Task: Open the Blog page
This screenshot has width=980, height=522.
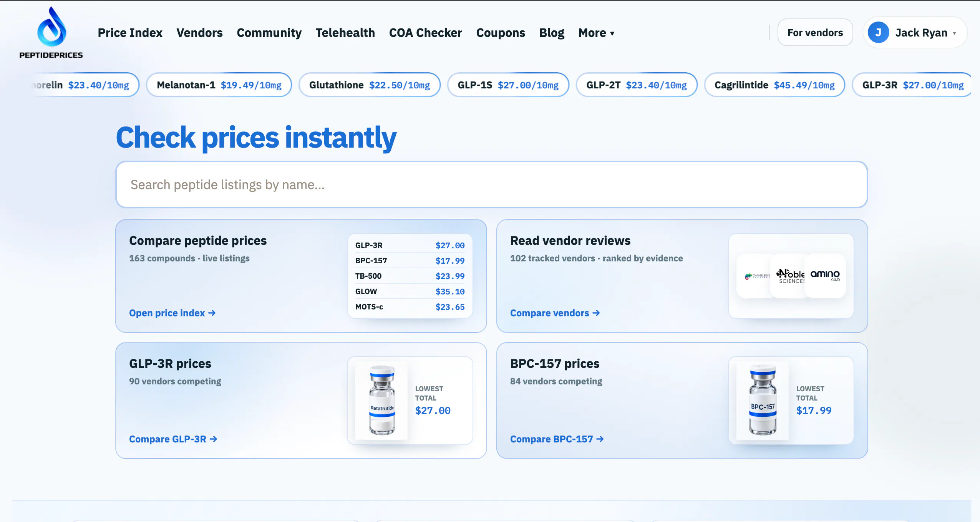Action: 552,33
